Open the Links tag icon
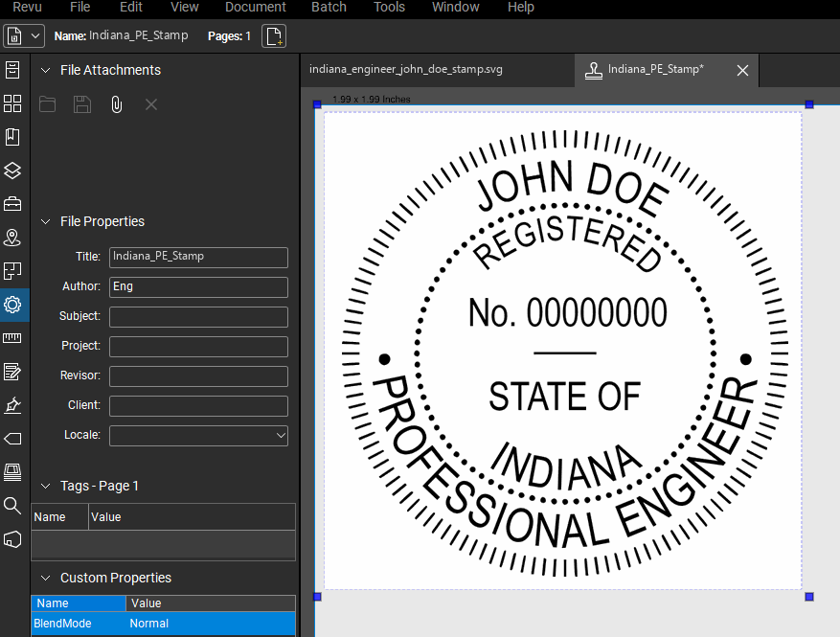Image resolution: width=840 pixels, height=637 pixels. 12,439
